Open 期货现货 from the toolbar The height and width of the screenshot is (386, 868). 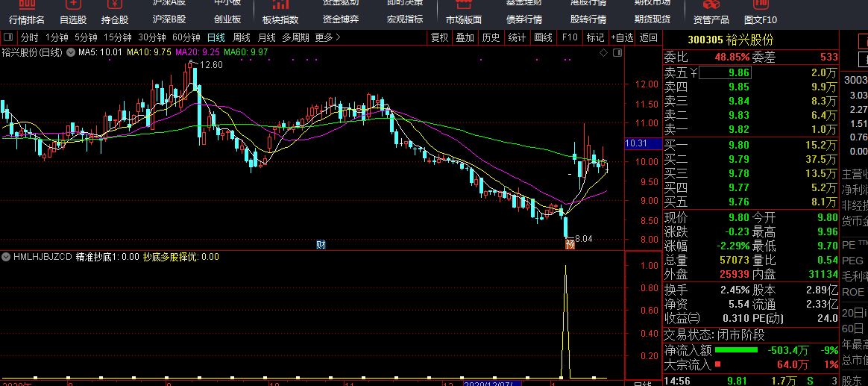coord(652,19)
